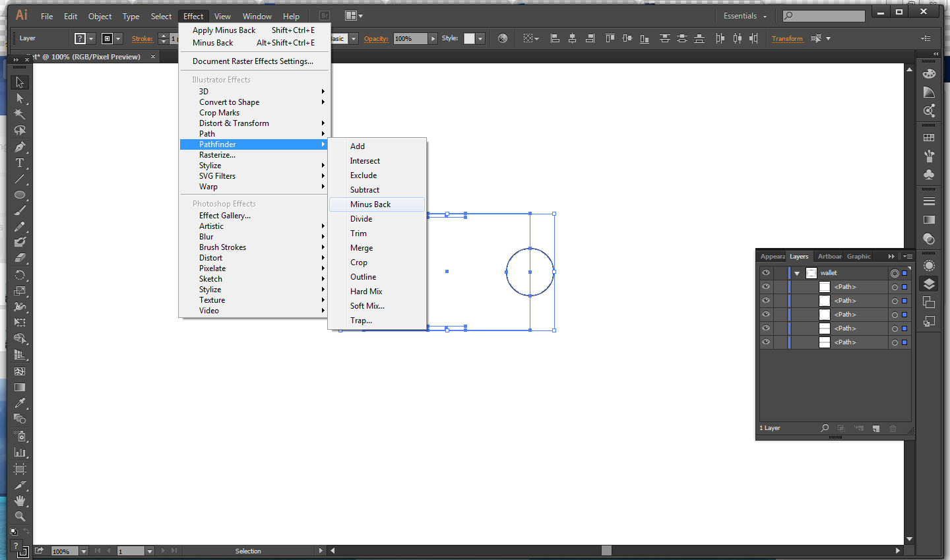Image resolution: width=950 pixels, height=560 pixels.
Task: Select the Column Graph tool
Action: pyautogui.click(x=20, y=452)
